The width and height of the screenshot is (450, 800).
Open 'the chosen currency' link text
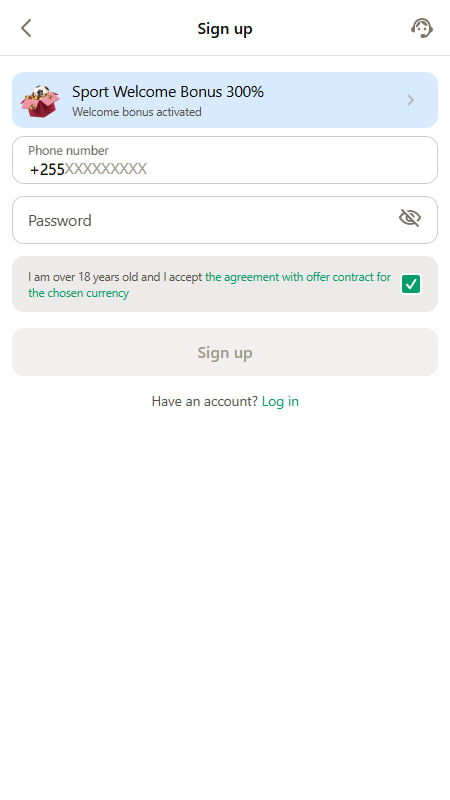tap(79, 293)
